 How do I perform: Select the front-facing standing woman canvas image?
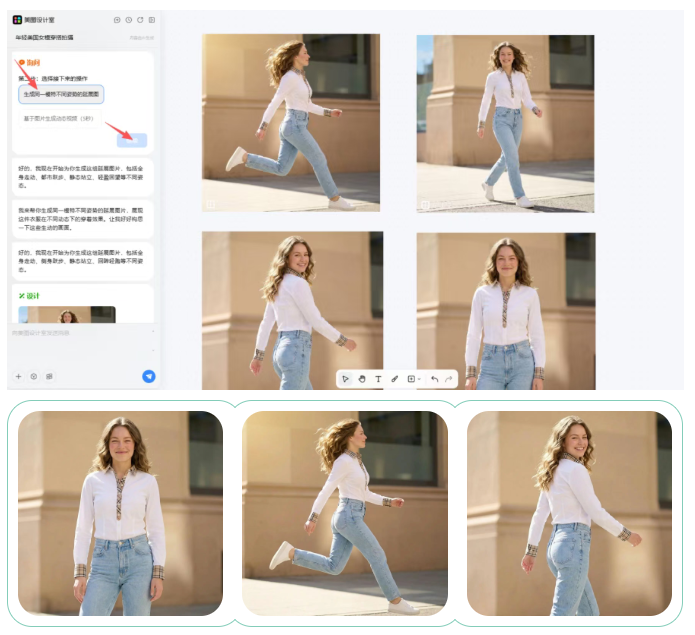[x=505, y=311]
